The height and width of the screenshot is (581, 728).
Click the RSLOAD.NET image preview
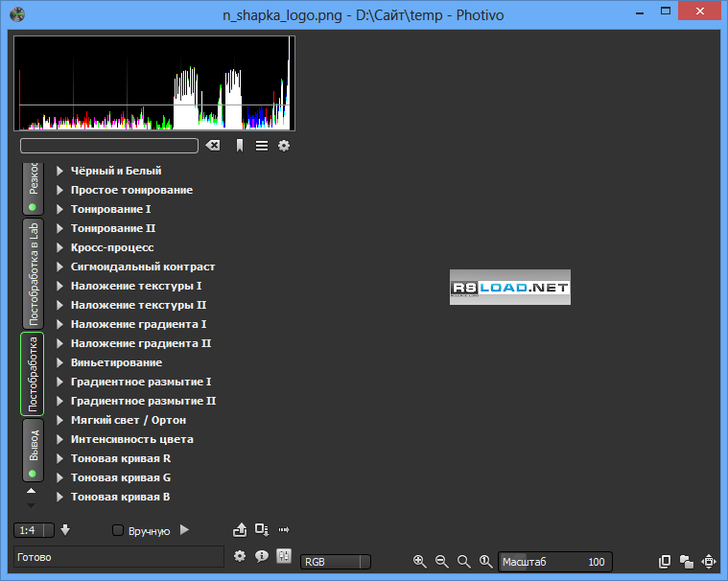coord(509,288)
